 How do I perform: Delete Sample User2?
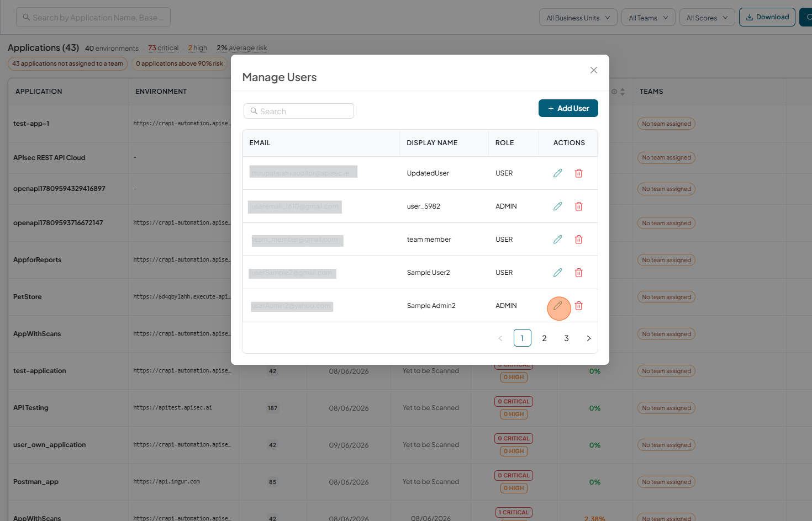pos(579,273)
